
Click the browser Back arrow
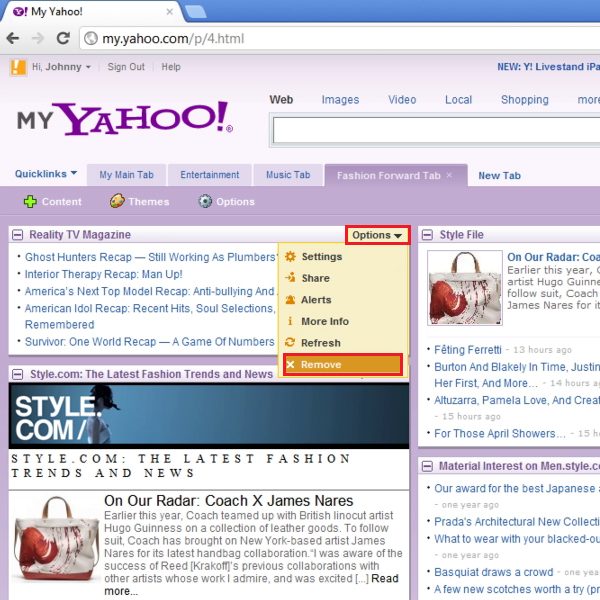pyautogui.click(x=13, y=38)
